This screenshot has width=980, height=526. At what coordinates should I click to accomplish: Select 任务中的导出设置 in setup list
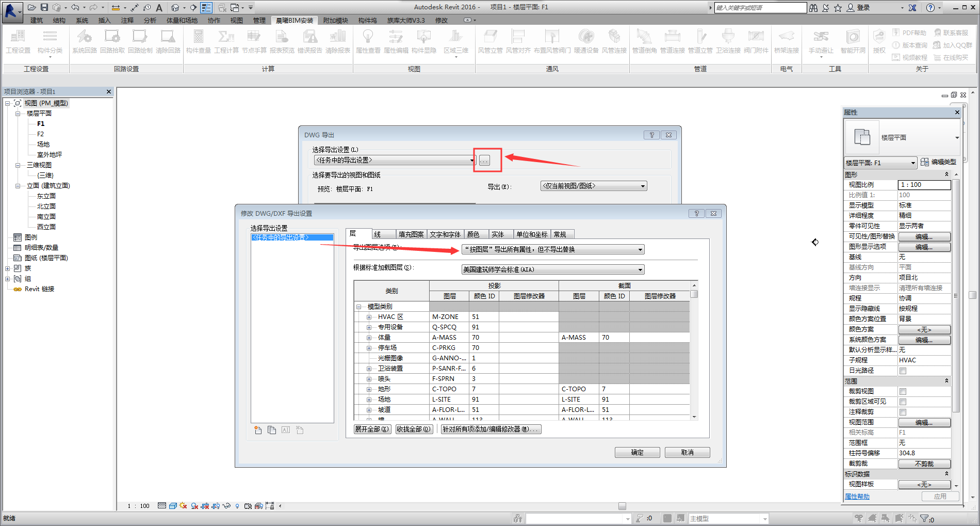click(292, 237)
